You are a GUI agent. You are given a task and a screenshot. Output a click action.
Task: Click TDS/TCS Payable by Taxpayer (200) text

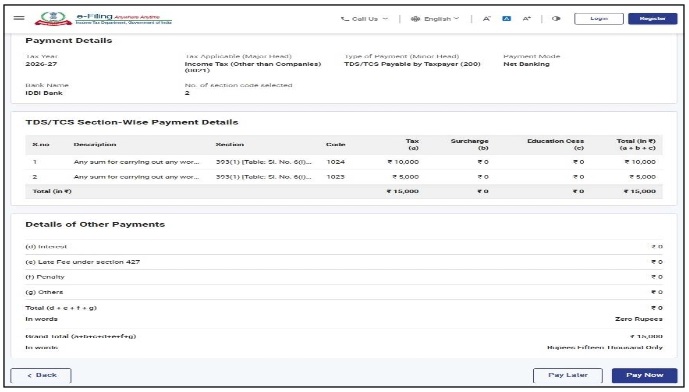[412, 64]
